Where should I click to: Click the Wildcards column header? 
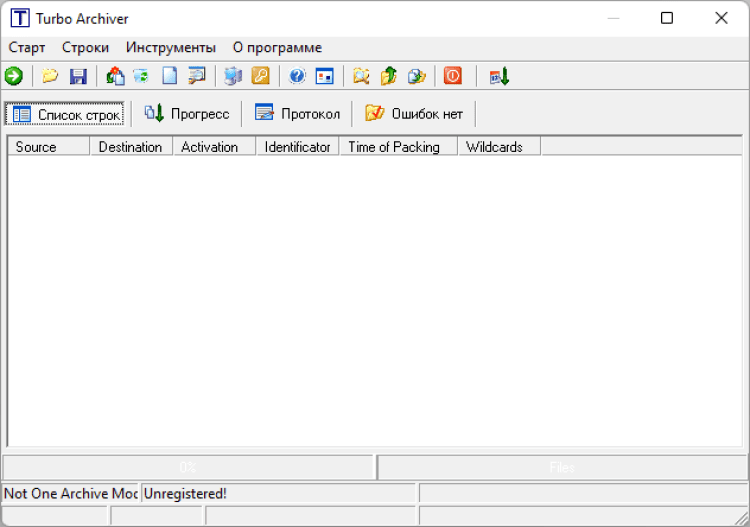499,147
